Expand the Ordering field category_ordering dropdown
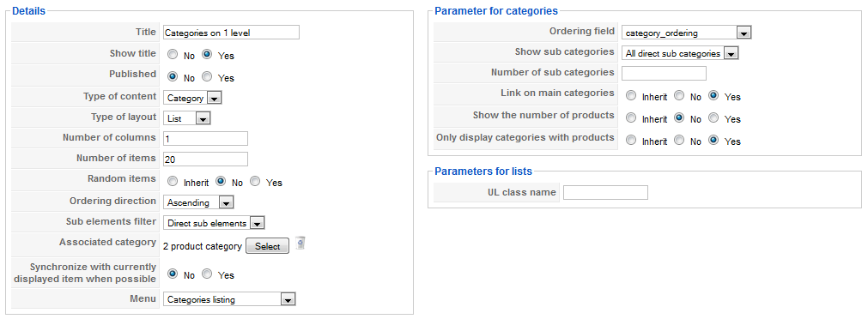Image resolution: width=868 pixels, height=319 pixels. 687,33
